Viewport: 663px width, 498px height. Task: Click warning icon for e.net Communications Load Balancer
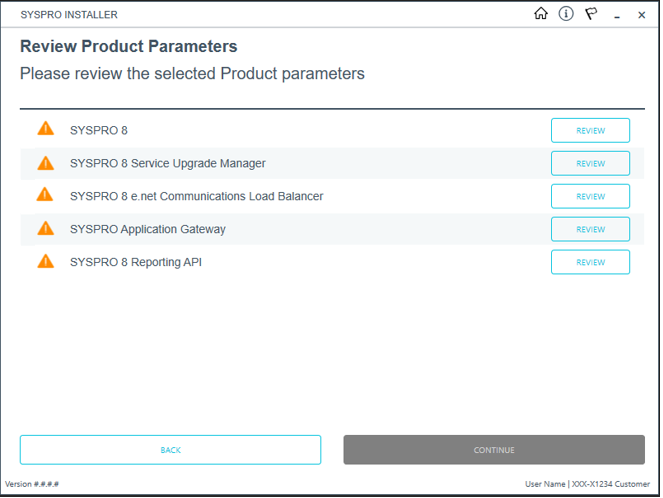(x=45, y=195)
